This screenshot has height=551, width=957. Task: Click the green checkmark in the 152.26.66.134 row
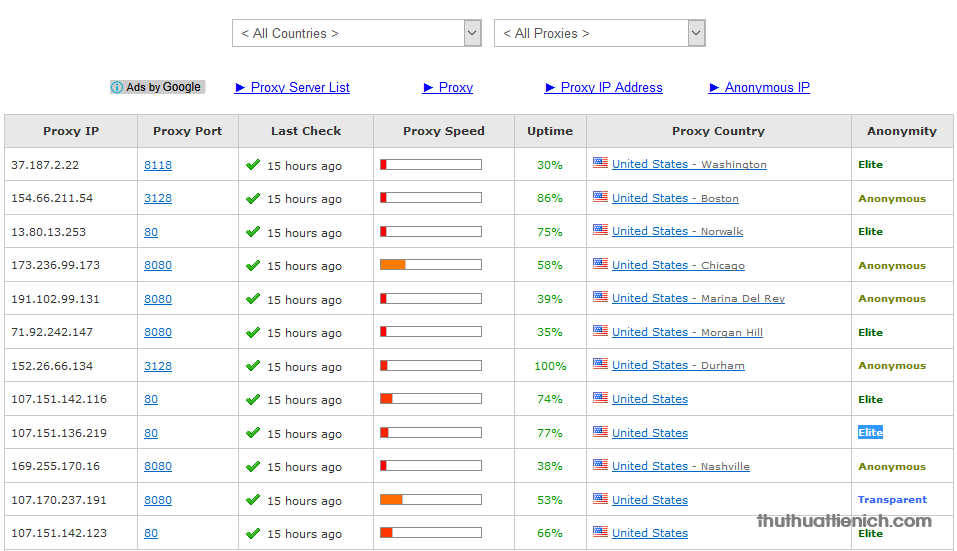click(x=253, y=366)
